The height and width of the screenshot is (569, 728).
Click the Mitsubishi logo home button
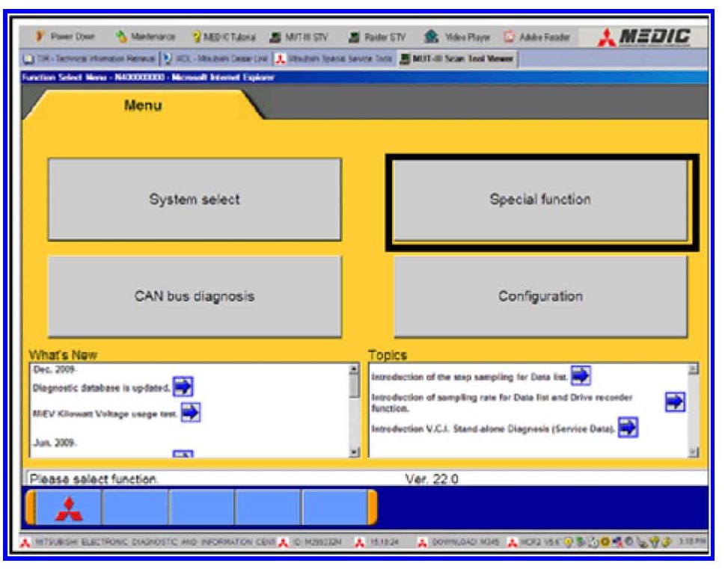[x=68, y=508]
